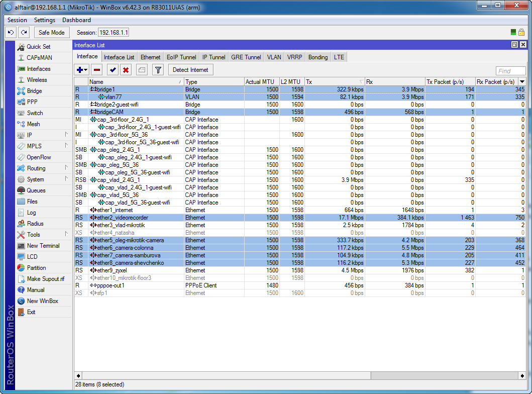
Task: Open CAPsMAN in sidebar
Action: pos(39,58)
